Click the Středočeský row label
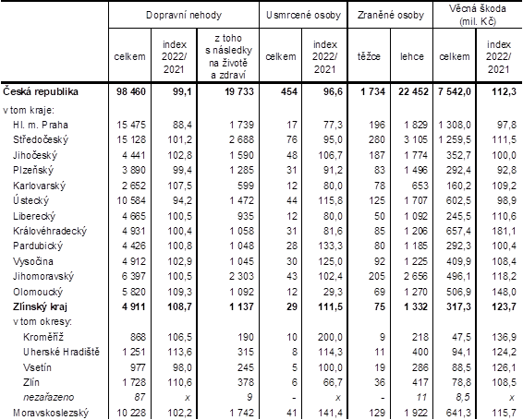Viewport: 523px width, 420px height. point(41,139)
